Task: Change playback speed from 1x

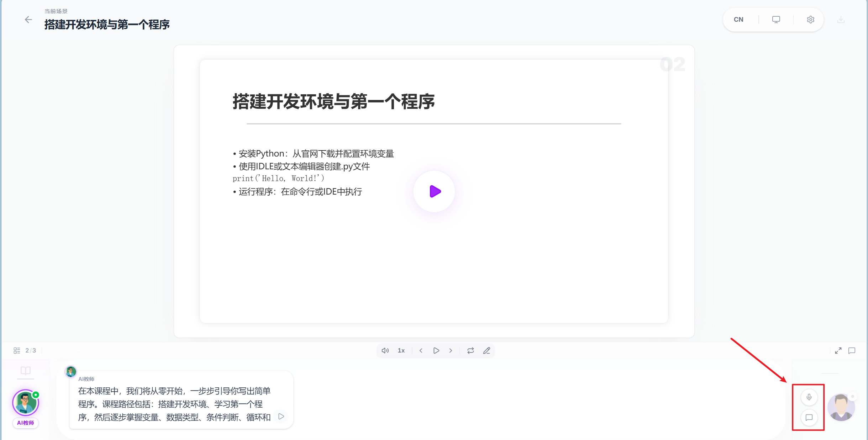Action: (401, 350)
